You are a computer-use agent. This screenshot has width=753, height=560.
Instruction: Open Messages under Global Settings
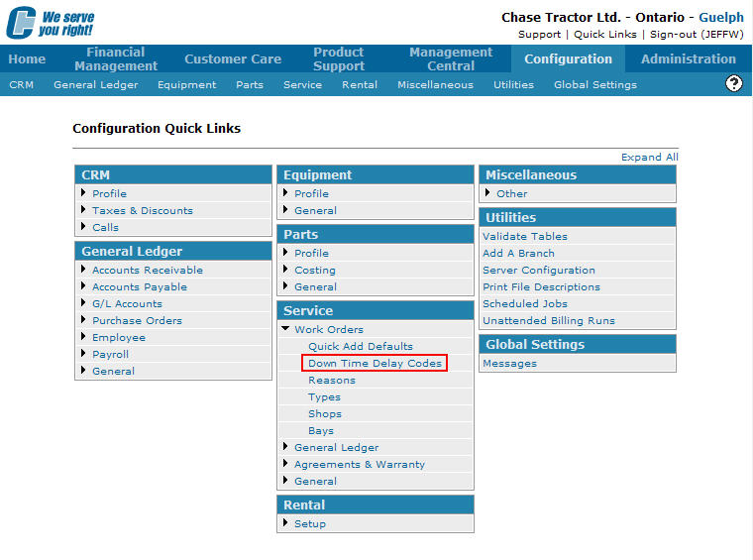click(509, 364)
